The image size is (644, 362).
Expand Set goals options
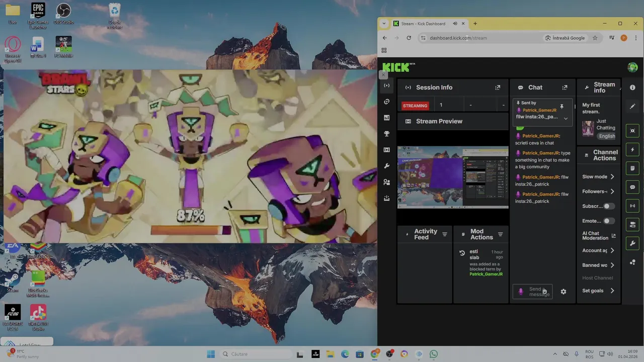(612, 291)
